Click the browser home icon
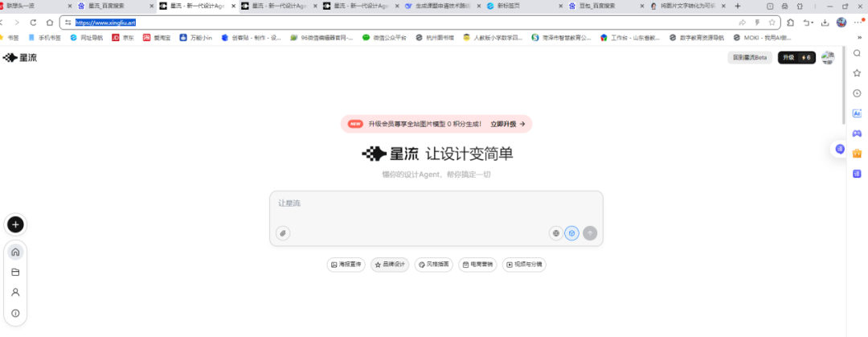The height and width of the screenshot is (337, 868). click(x=50, y=23)
